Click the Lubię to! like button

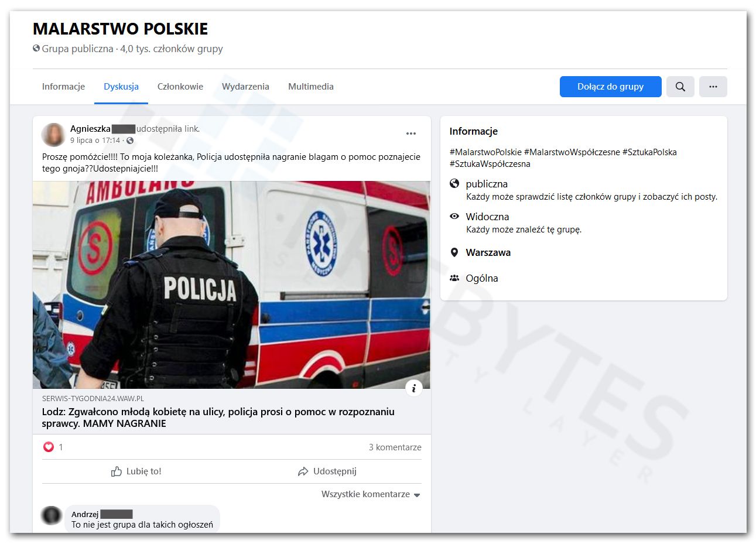(x=136, y=471)
